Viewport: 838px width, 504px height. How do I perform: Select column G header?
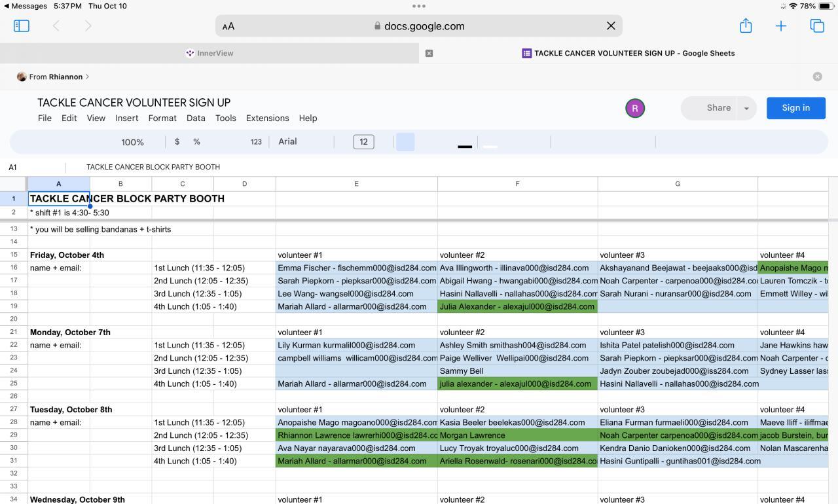[x=678, y=184]
